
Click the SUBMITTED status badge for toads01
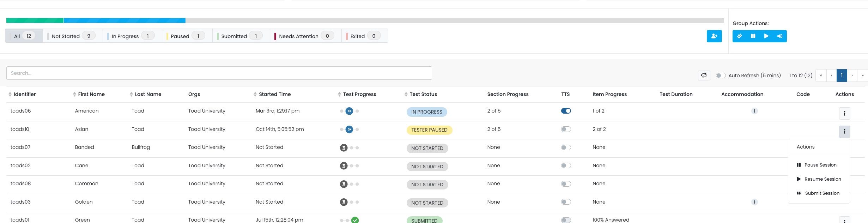coord(424,220)
